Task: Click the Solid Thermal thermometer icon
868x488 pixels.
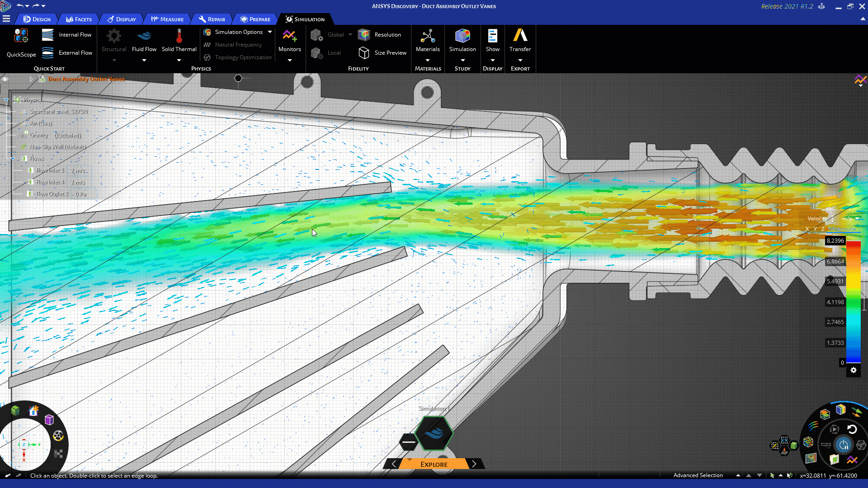Action: point(179,36)
